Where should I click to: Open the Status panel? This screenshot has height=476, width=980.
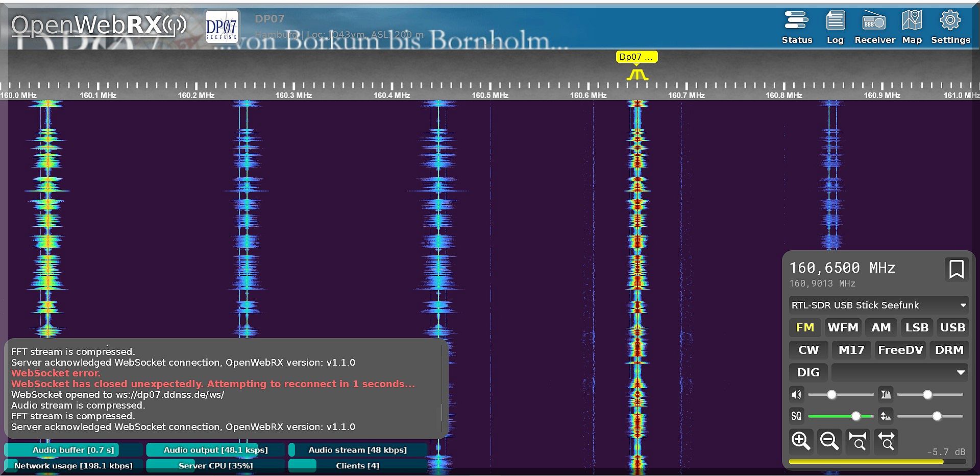tap(796, 28)
